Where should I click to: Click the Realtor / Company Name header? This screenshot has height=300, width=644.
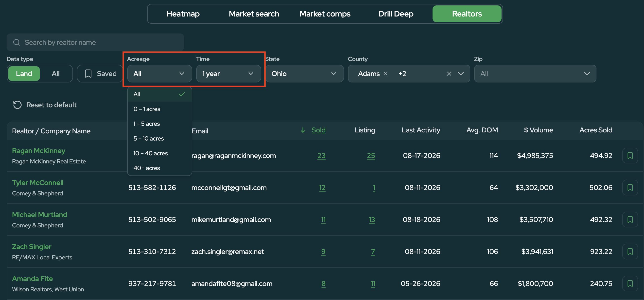point(51,131)
